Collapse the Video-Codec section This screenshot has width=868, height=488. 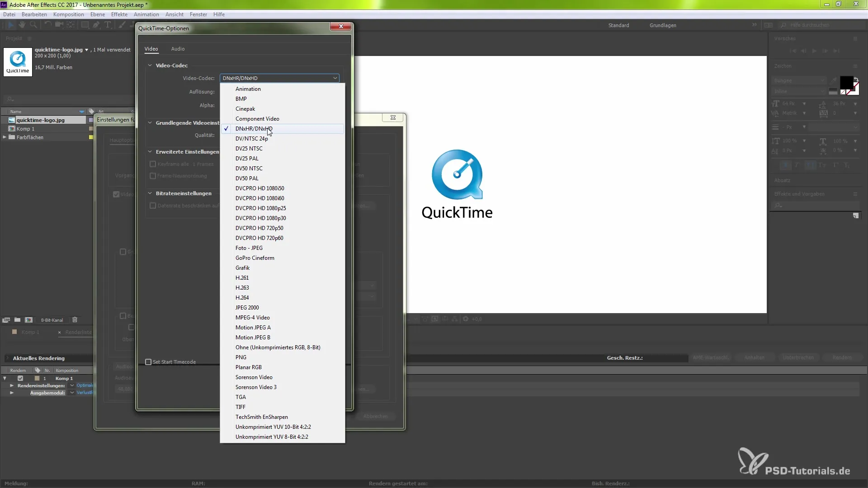pyautogui.click(x=150, y=65)
